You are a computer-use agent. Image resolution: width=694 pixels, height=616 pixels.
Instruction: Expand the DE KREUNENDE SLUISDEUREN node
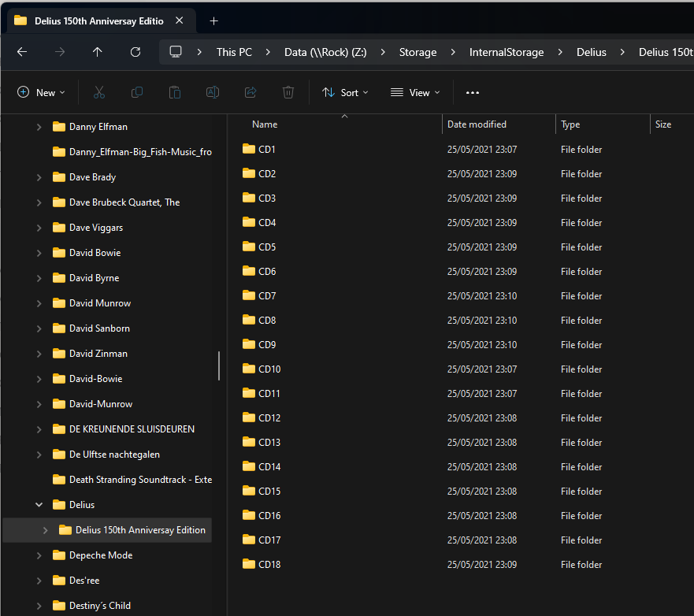(39, 429)
